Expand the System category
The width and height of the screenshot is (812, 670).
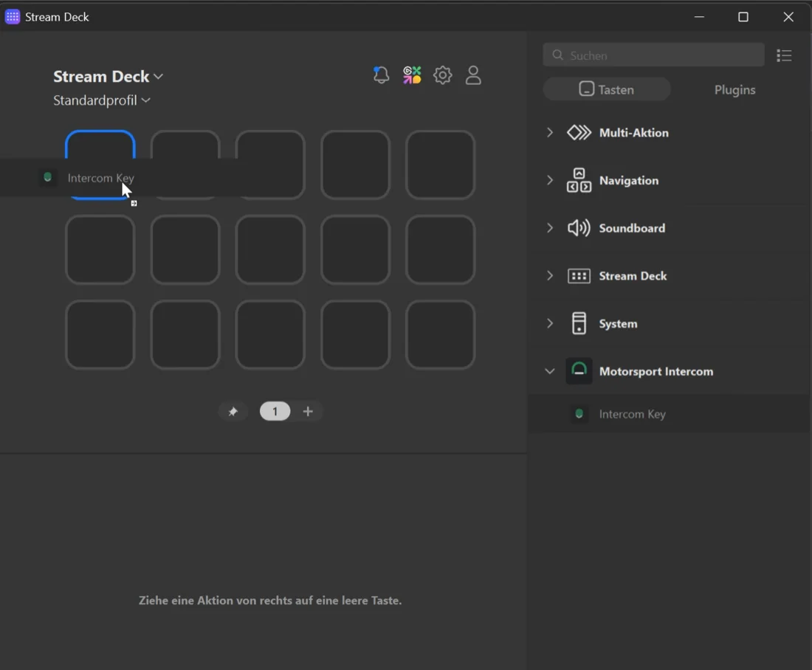[550, 324]
